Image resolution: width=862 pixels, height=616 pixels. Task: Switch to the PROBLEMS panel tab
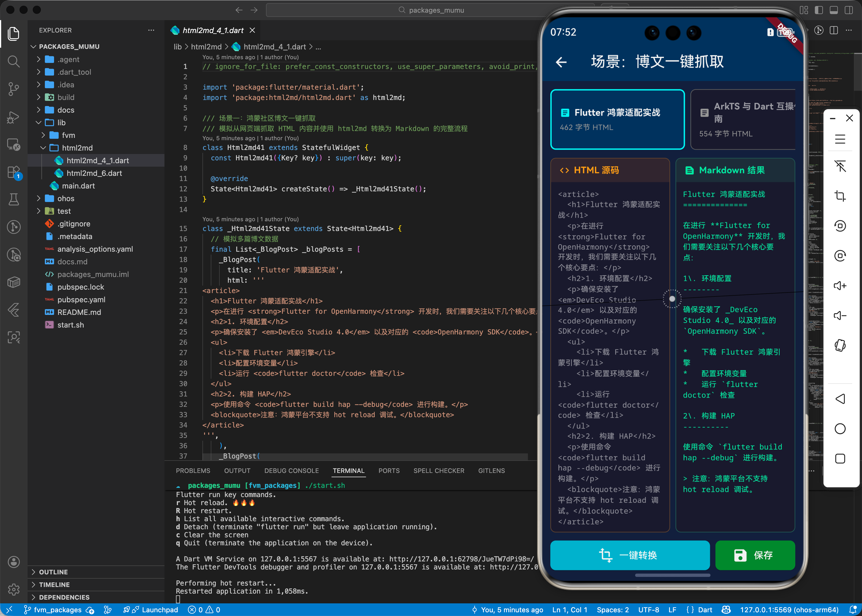click(193, 471)
